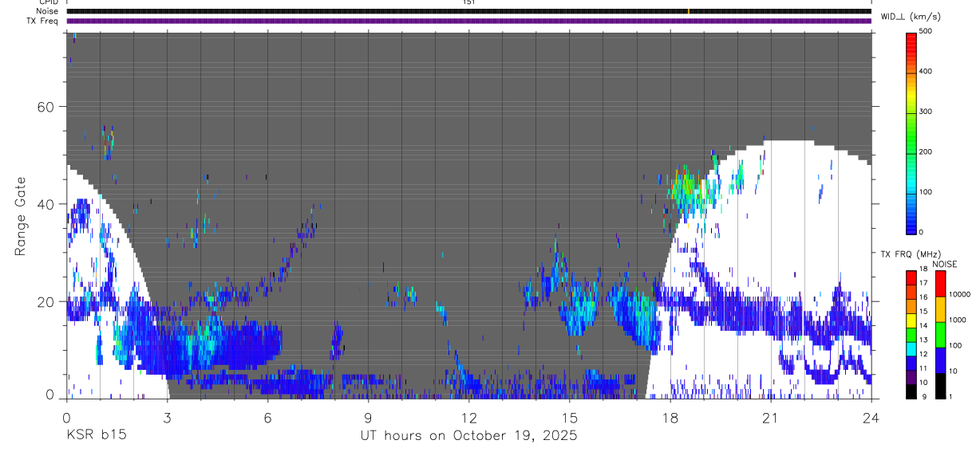Click the '12' tick on the UT hours axis
The image size is (980, 452).
coord(468,416)
